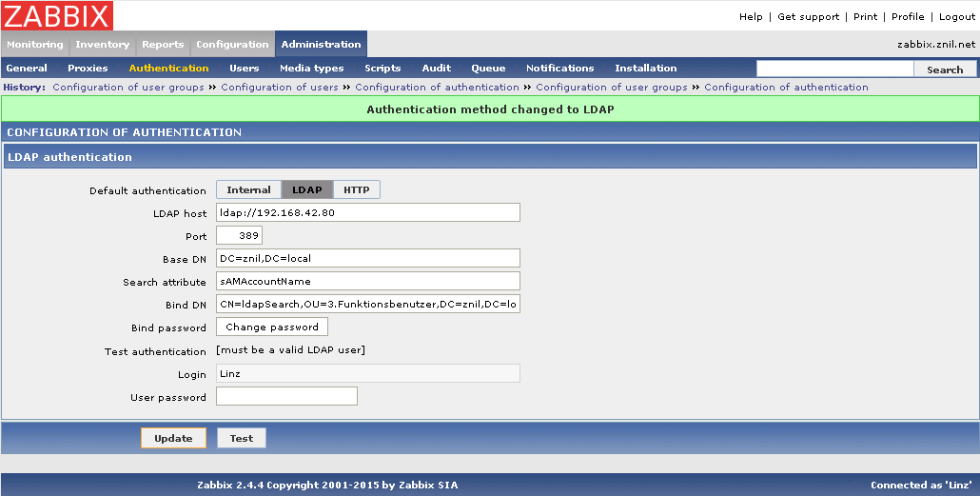Click the top search input box
Viewport: 980px width, 496px height.
[834, 69]
